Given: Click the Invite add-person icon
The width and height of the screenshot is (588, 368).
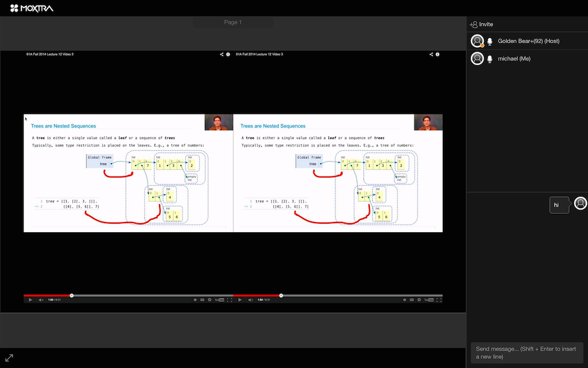Looking at the screenshot, I should tap(473, 24).
